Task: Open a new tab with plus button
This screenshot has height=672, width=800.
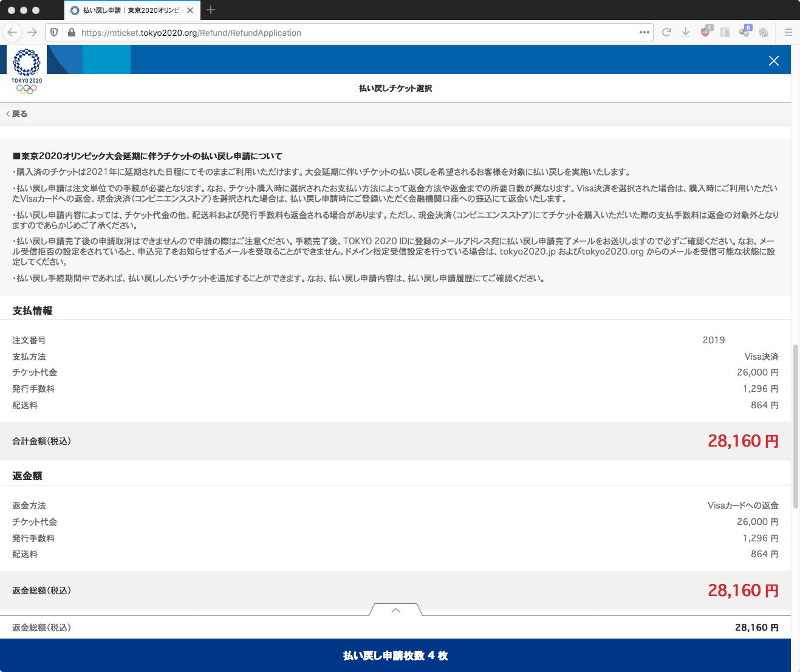Action: click(211, 10)
